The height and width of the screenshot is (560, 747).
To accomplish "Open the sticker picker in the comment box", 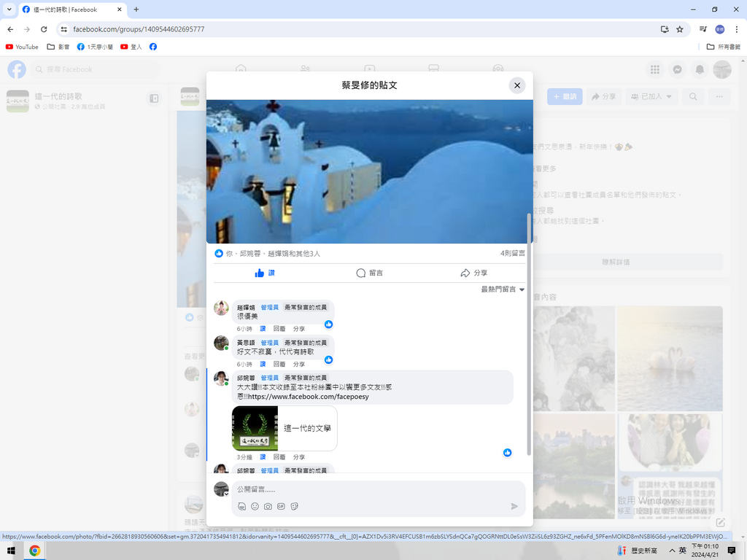I will pyautogui.click(x=295, y=506).
